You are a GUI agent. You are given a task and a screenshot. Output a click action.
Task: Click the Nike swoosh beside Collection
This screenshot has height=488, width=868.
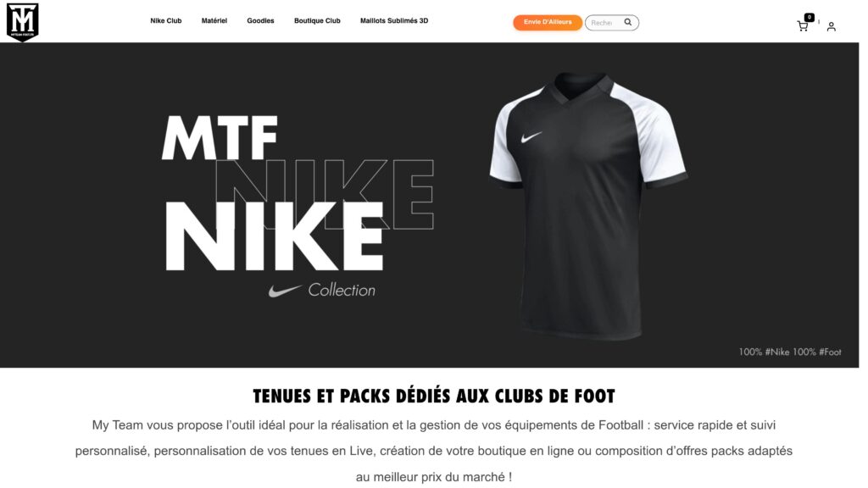pyautogui.click(x=285, y=291)
